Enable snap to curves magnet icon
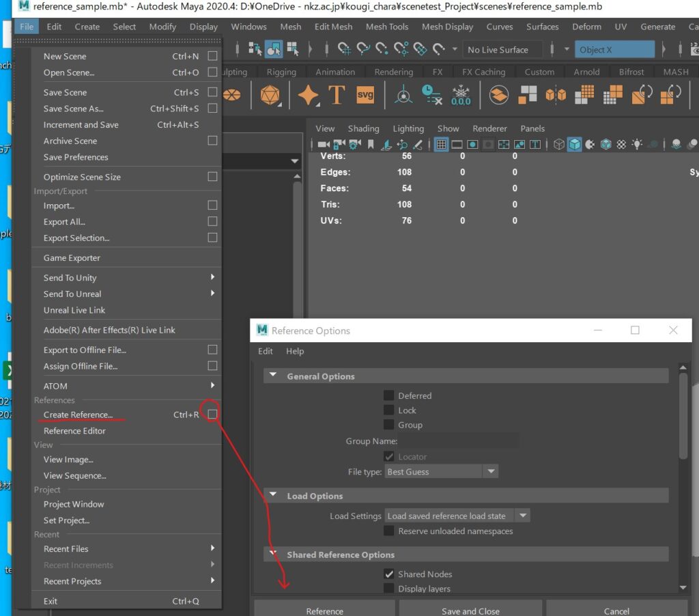Viewport: 699px width, 616px height. pos(363,49)
